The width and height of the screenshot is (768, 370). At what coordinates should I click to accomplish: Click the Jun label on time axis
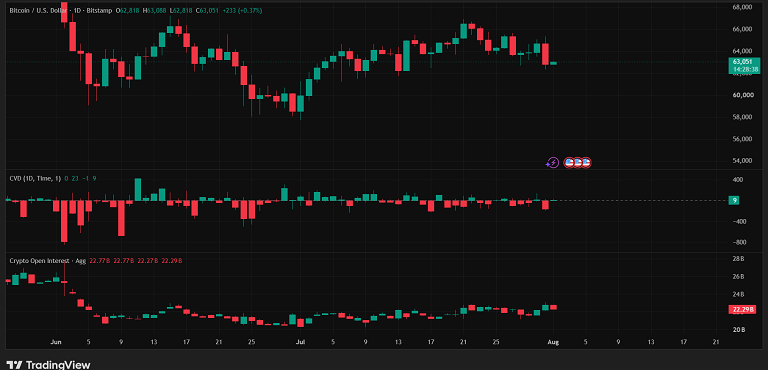pos(55,342)
